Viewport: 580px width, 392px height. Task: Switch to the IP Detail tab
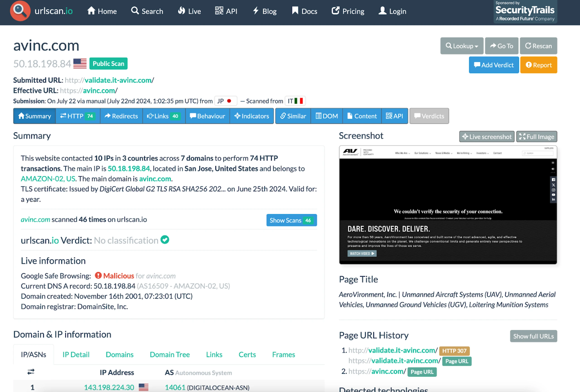76,355
